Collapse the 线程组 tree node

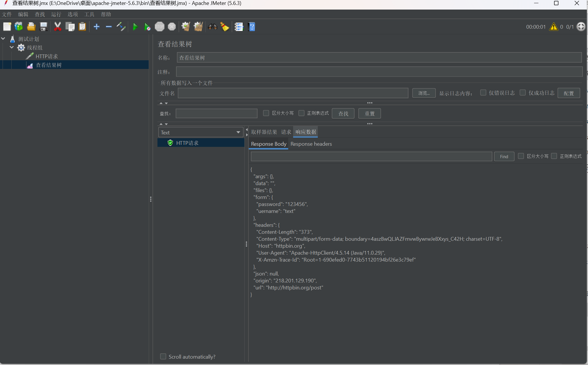[12, 47]
